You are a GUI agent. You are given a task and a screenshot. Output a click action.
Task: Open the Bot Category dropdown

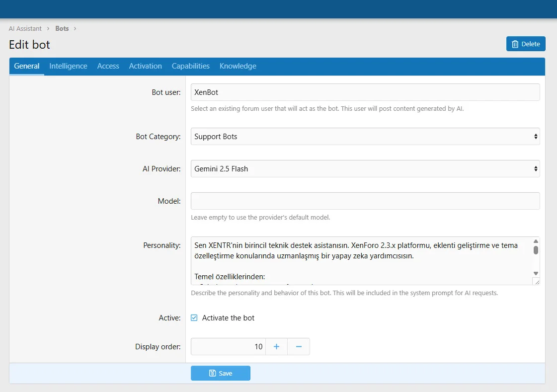pos(365,137)
